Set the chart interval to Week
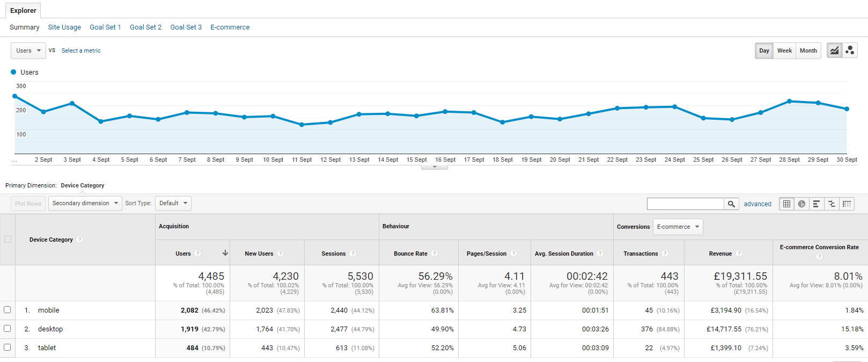Image resolution: width=868 pixels, height=362 pixels. pyautogui.click(x=784, y=50)
